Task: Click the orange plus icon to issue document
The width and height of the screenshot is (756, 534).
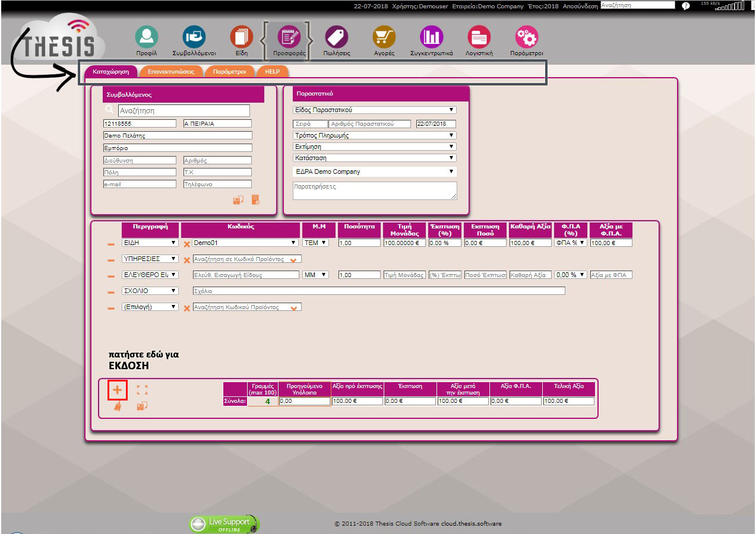Action: (x=118, y=390)
